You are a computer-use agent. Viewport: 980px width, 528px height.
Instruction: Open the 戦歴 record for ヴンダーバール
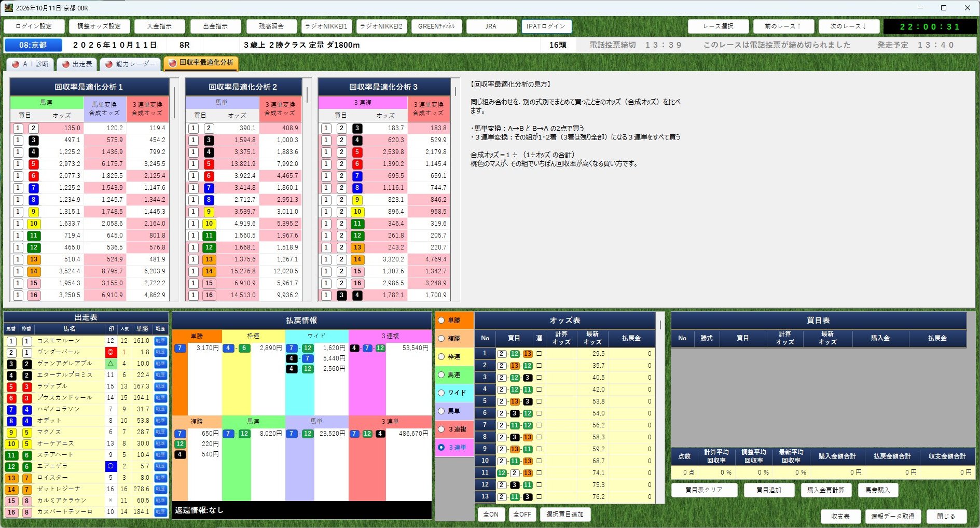160,352
